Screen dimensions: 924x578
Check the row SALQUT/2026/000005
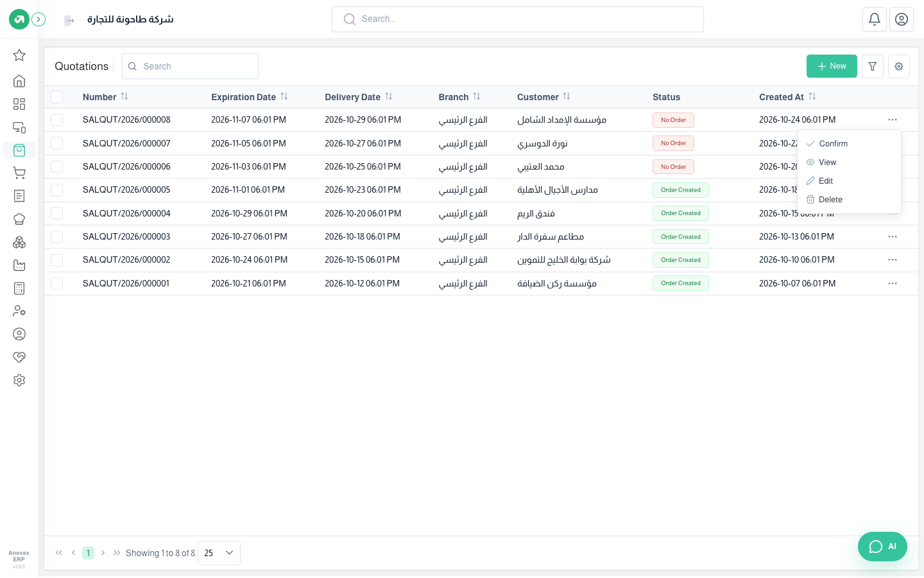click(x=57, y=190)
